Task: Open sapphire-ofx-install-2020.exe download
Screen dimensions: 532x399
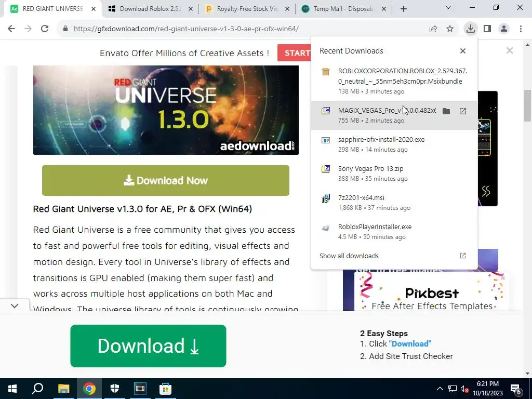Action: (x=394, y=144)
